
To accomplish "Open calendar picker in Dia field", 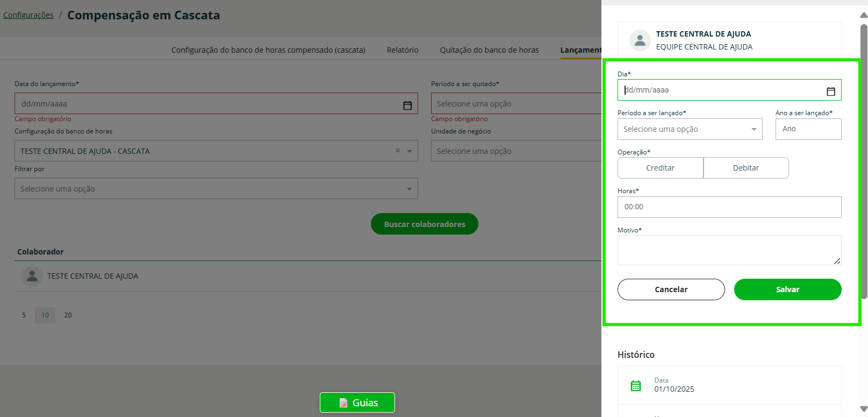I will point(830,91).
